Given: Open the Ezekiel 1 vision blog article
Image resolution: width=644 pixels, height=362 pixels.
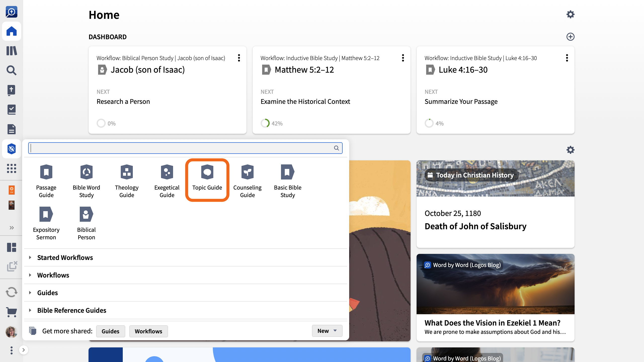Looking at the screenshot, I should pyautogui.click(x=493, y=323).
